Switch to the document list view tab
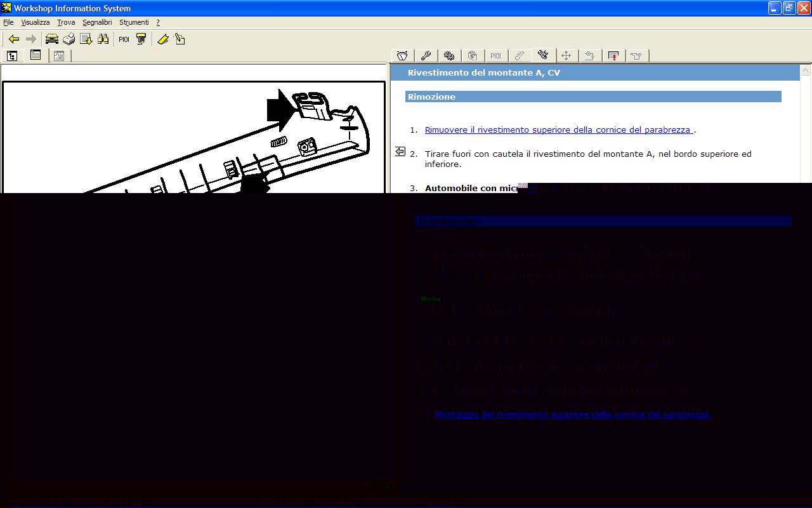812x508 pixels. tap(36, 56)
